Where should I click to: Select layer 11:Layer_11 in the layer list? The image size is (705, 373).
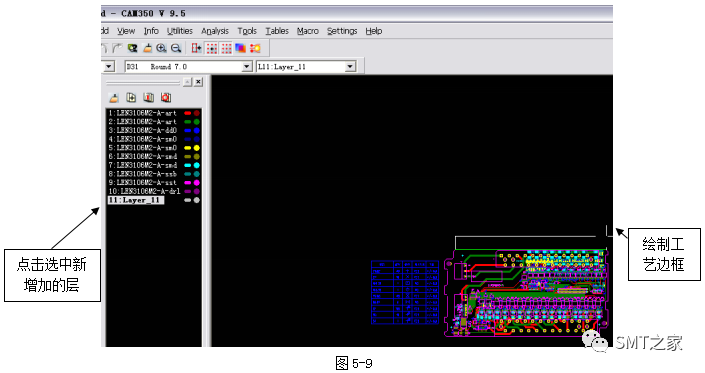pyautogui.click(x=136, y=200)
